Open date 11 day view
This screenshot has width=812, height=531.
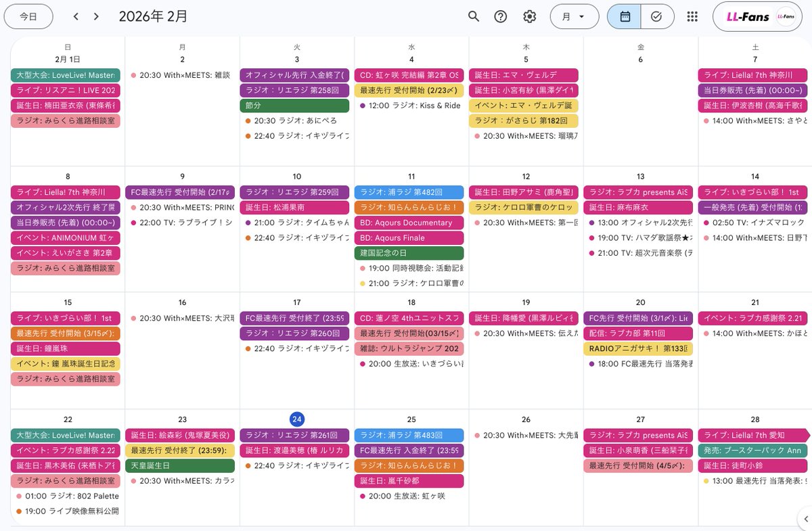tap(411, 177)
